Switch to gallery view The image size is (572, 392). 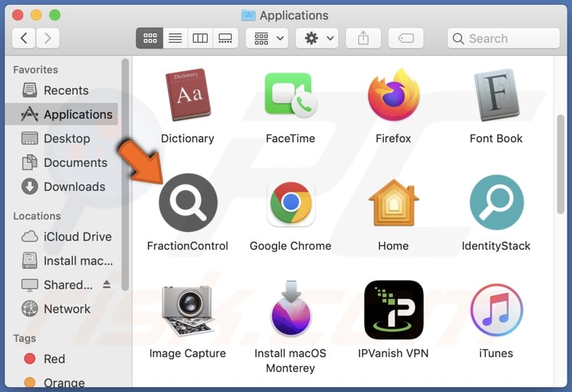(225, 38)
